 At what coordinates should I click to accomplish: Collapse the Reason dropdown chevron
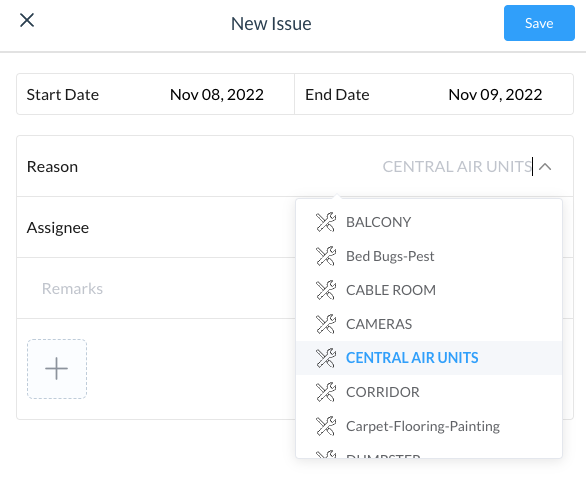545,167
